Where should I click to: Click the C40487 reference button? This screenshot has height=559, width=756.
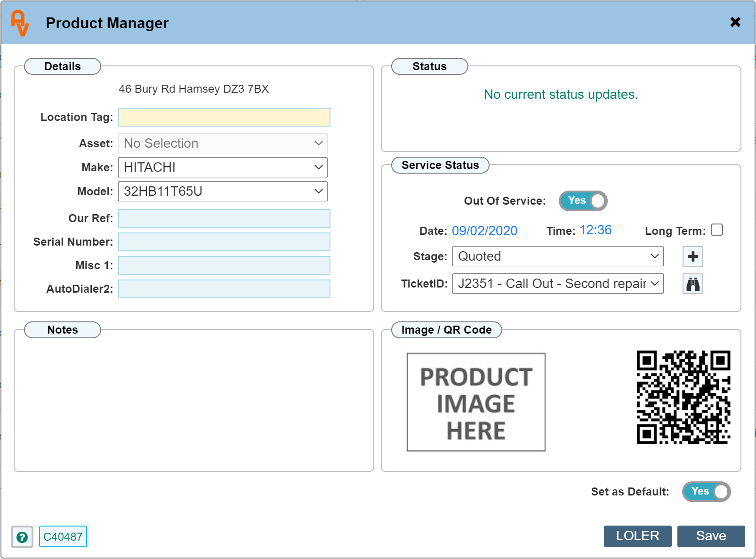pos(63,536)
